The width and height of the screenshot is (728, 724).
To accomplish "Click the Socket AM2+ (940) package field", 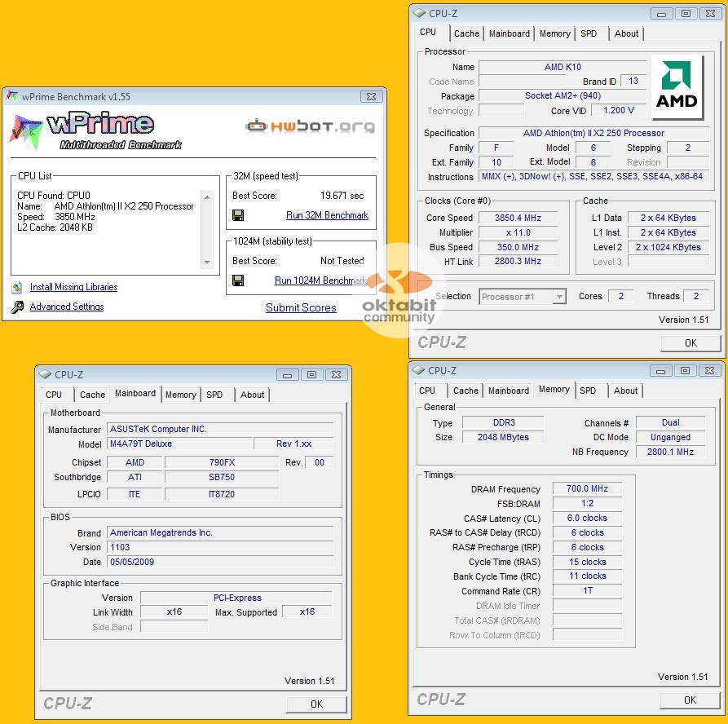I will click(563, 95).
